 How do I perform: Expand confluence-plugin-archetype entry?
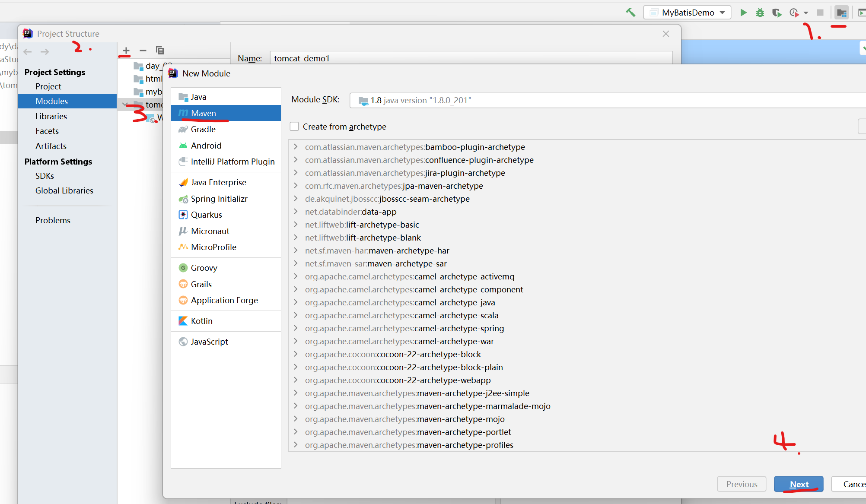(x=296, y=160)
